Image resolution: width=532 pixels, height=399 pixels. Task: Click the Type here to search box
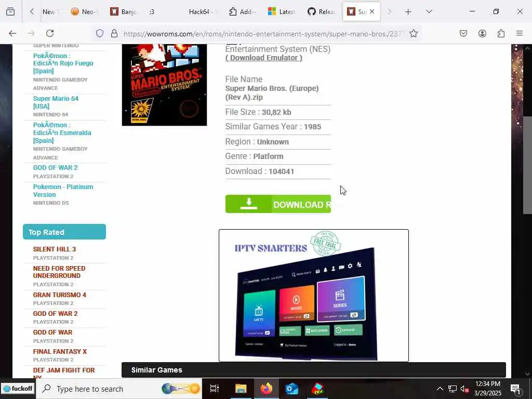coord(119,389)
